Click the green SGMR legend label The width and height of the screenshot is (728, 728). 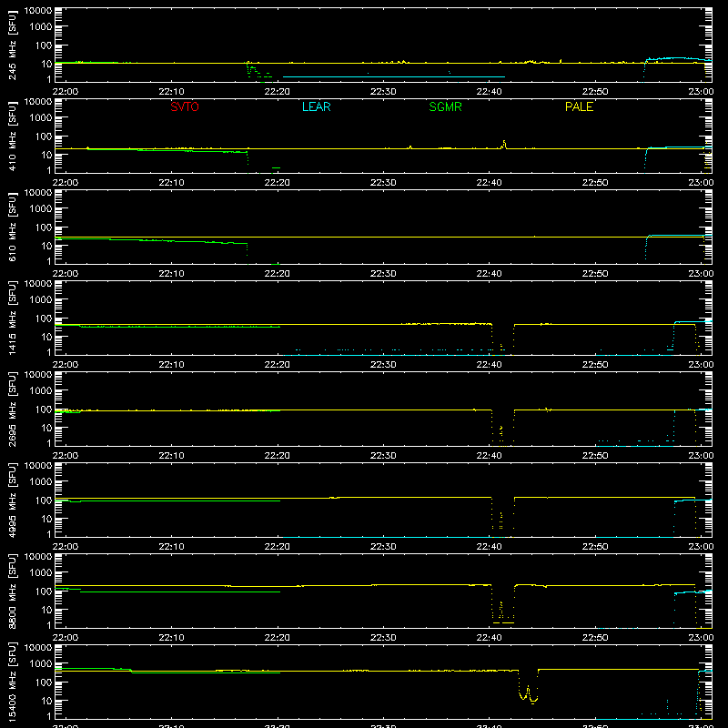[x=445, y=106]
